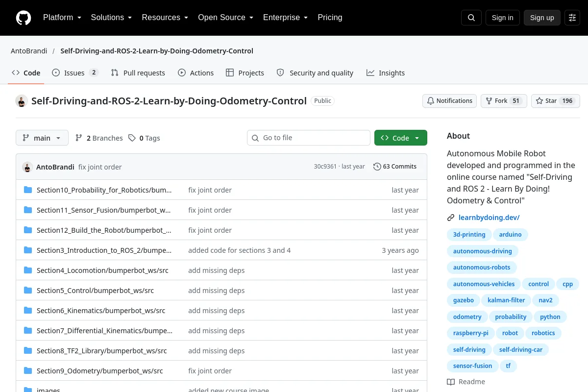View the 2 Branches list
This screenshot has height=392, width=588.
click(99, 138)
